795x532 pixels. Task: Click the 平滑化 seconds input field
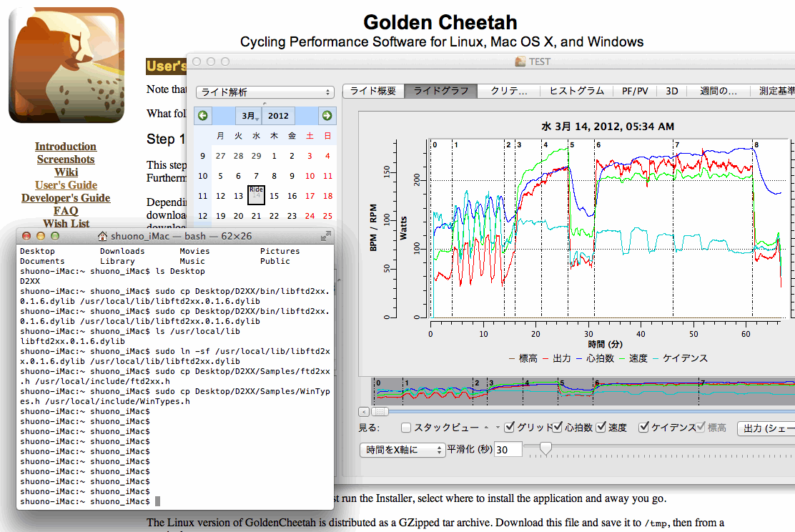pyautogui.click(x=508, y=450)
